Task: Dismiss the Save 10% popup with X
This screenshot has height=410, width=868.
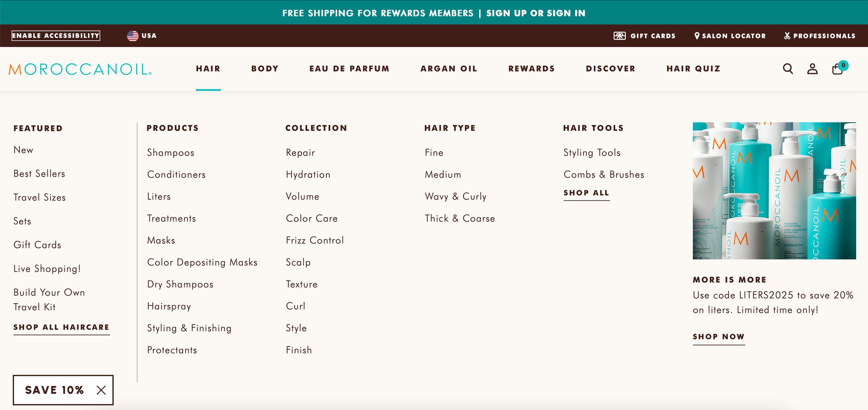Action: [101, 390]
